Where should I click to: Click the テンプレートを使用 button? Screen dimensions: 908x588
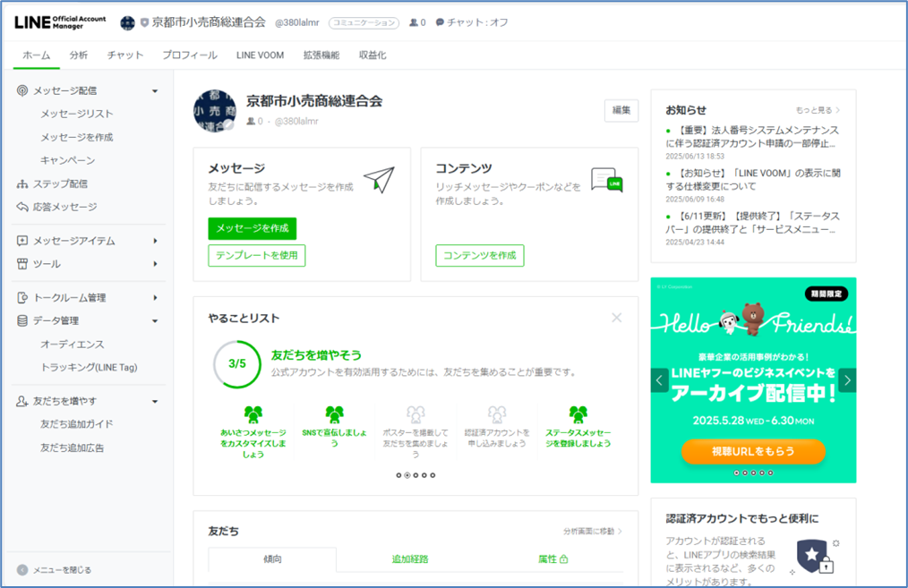(x=256, y=255)
